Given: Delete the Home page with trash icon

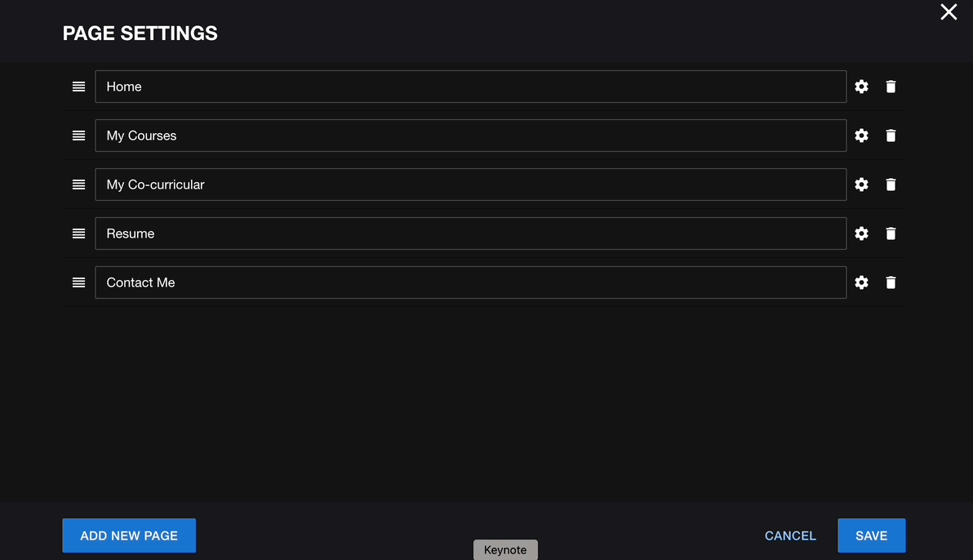Looking at the screenshot, I should [891, 87].
